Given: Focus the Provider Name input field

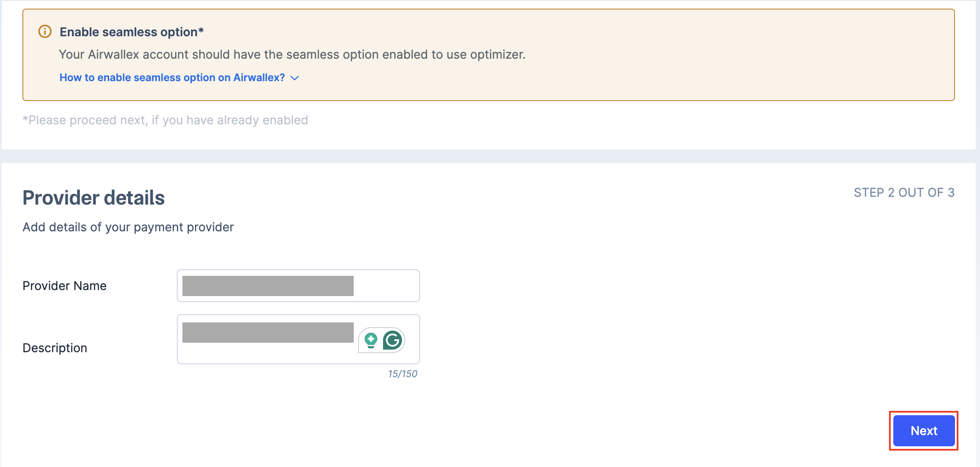Looking at the screenshot, I should point(298,286).
